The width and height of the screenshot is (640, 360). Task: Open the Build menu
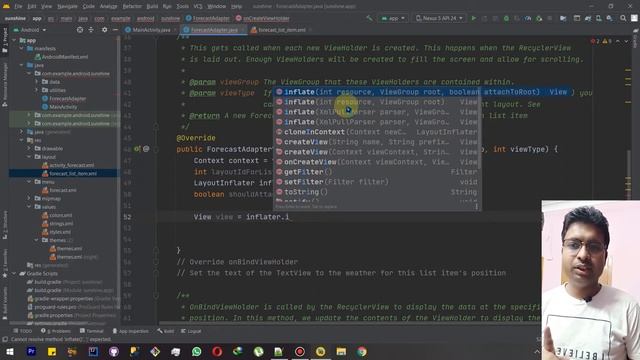(152, 6)
